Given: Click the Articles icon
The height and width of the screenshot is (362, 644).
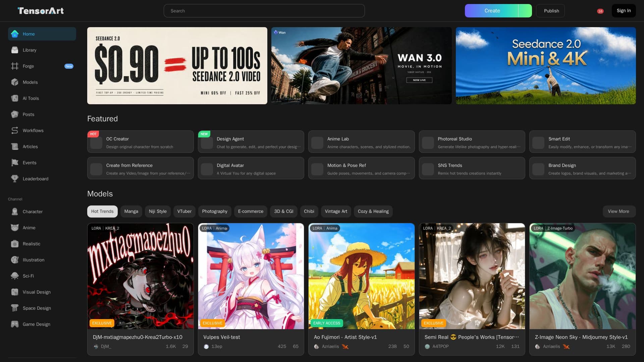Looking at the screenshot, I should coord(15,146).
